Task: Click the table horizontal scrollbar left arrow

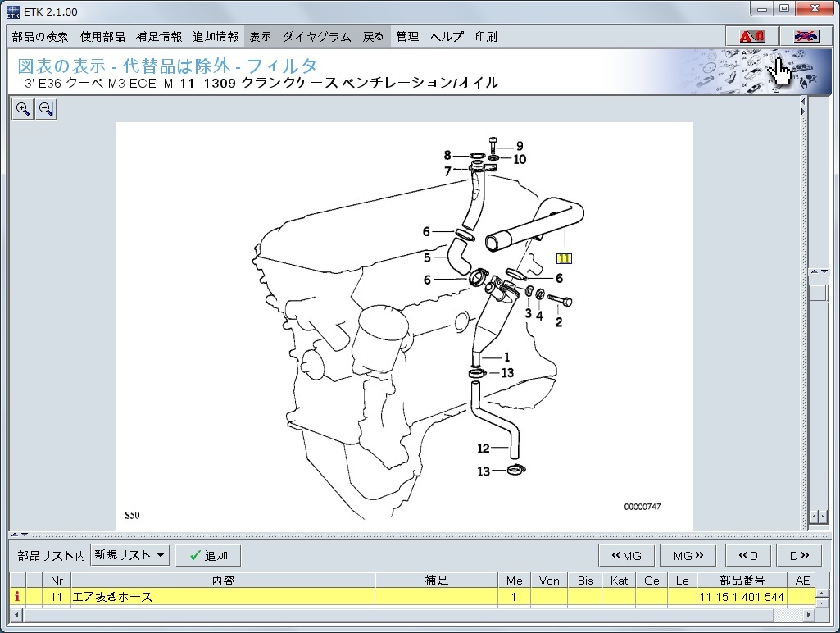Action: coord(16,614)
